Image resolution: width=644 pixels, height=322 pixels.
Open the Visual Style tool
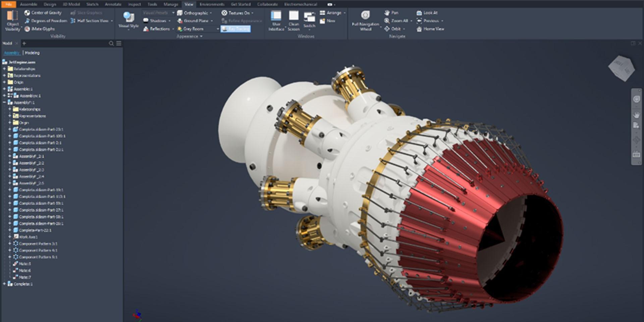[128, 20]
